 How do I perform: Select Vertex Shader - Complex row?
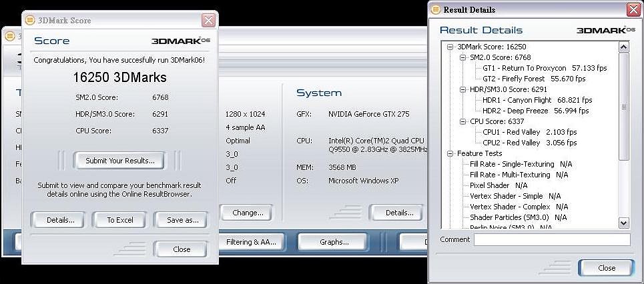coord(519,207)
